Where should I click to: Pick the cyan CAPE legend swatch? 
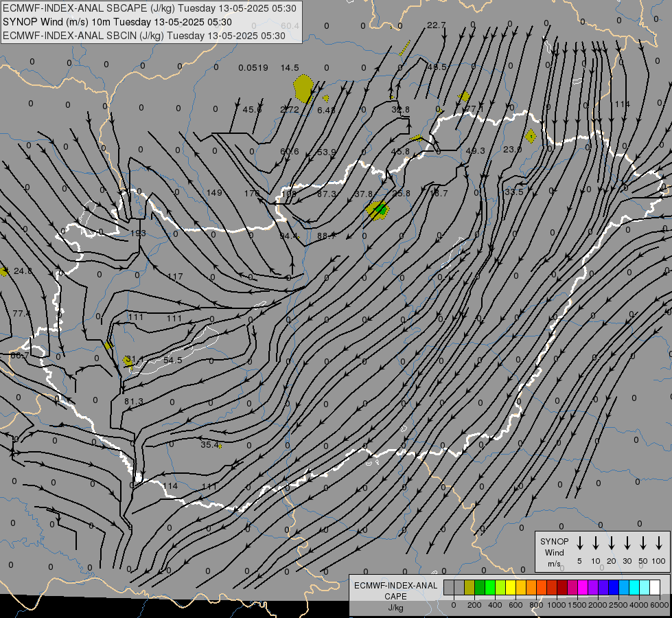[x=634, y=587]
